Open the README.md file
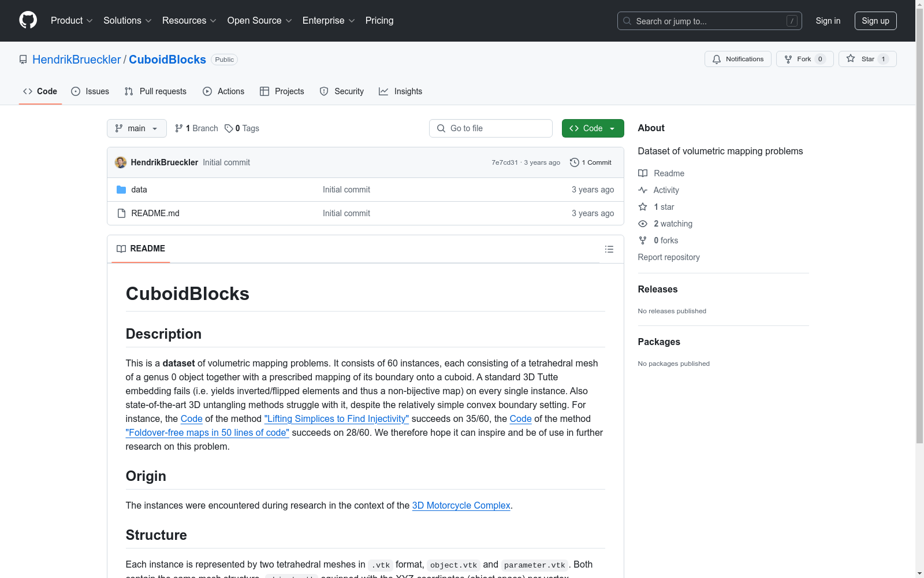Image resolution: width=924 pixels, height=578 pixels. coord(155,213)
